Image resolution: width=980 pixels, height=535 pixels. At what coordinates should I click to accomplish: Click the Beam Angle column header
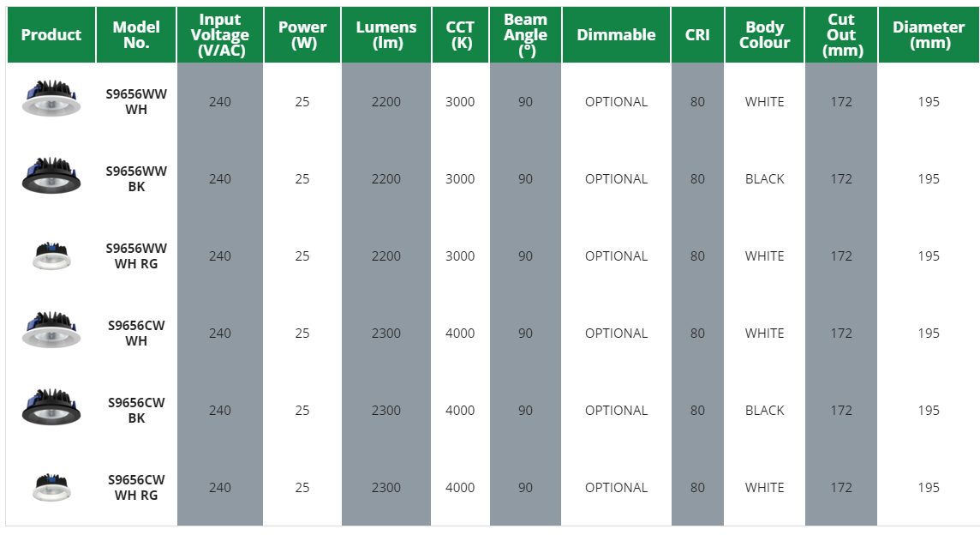[525, 35]
